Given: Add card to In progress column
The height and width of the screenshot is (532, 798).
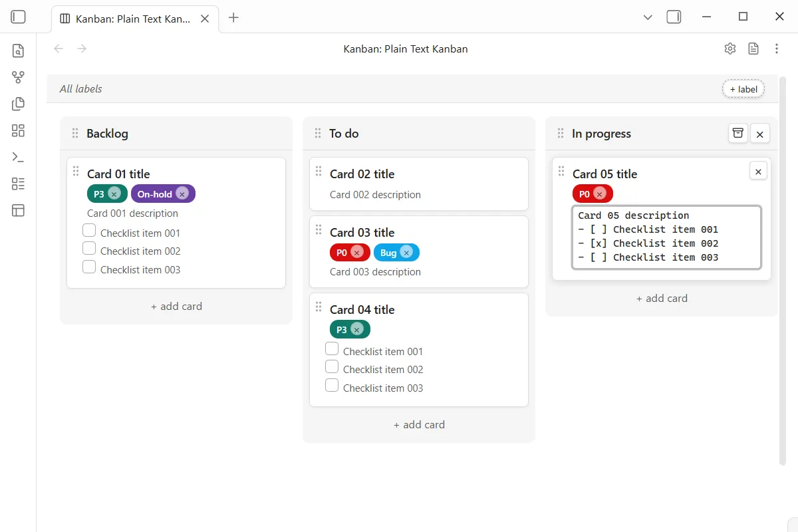Looking at the screenshot, I should 662,299.
